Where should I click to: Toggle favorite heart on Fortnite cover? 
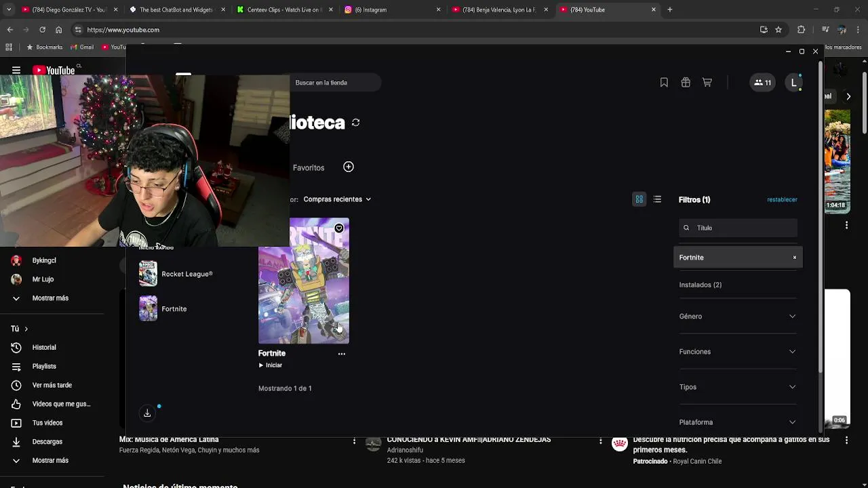(x=339, y=228)
